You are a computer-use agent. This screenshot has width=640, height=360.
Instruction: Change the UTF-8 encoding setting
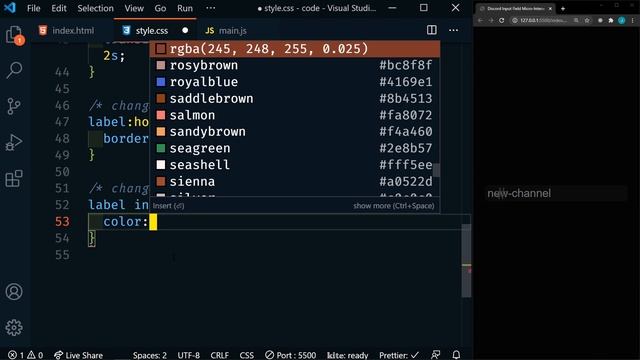[x=189, y=355]
